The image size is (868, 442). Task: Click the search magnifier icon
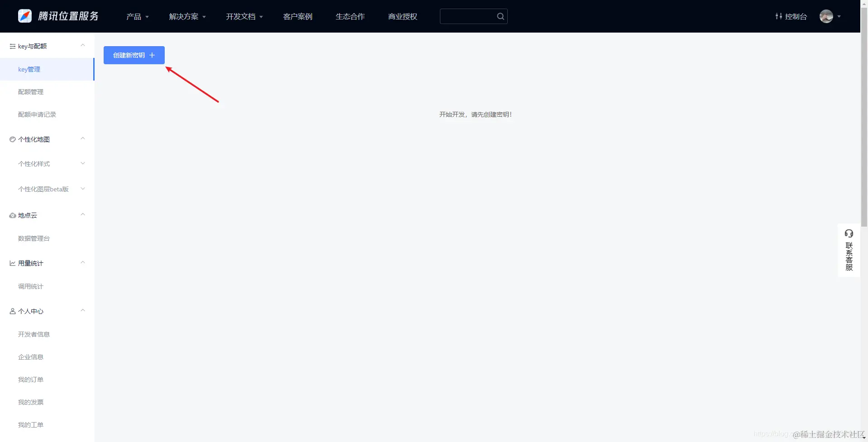tap(500, 16)
